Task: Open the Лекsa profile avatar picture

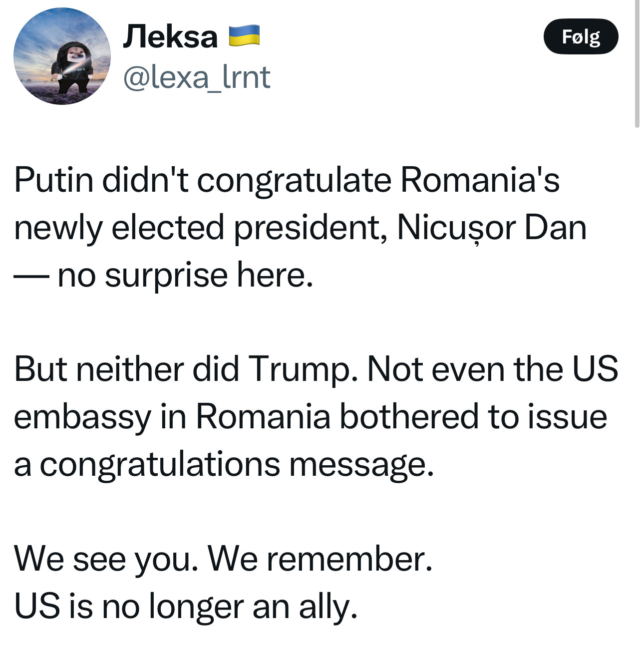Action: pyautogui.click(x=62, y=56)
